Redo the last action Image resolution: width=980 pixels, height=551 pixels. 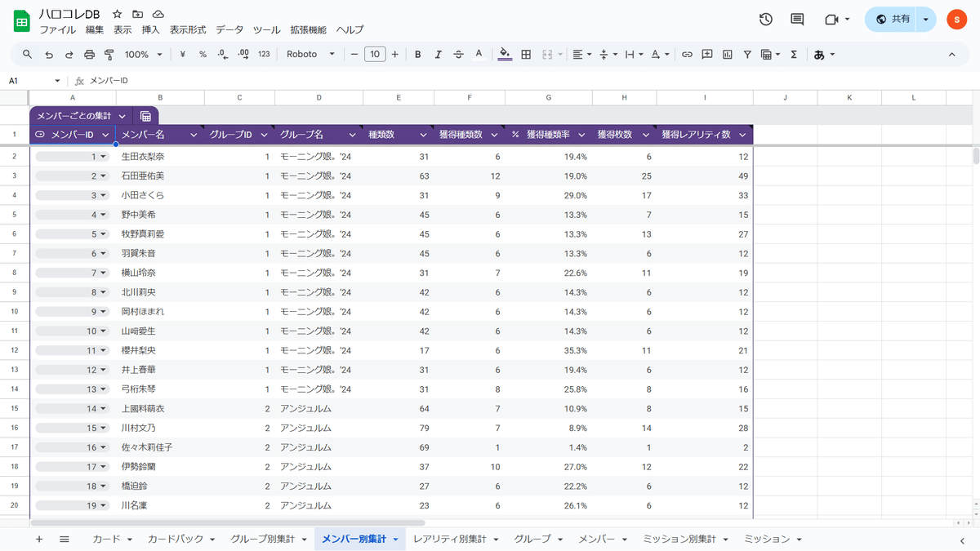(x=69, y=55)
